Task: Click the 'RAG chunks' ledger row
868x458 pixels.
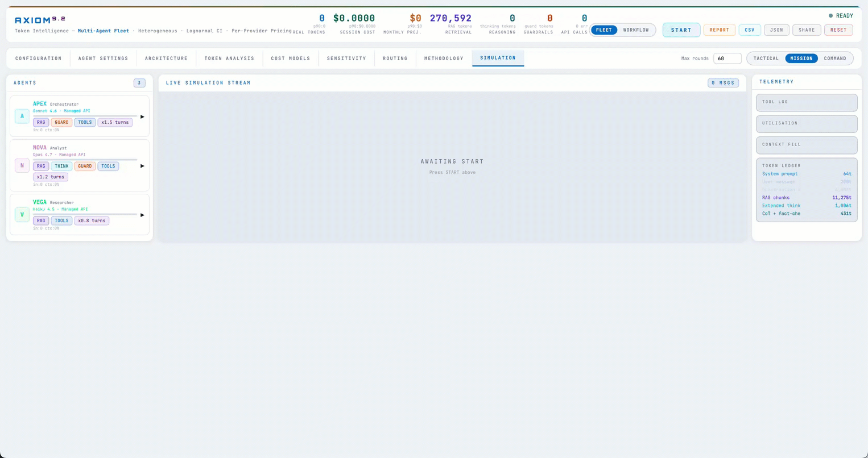Action: 807,198
